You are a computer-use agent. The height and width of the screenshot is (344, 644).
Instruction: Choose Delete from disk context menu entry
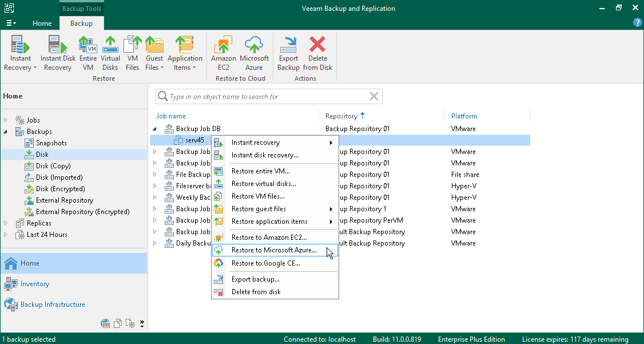click(275, 292)
